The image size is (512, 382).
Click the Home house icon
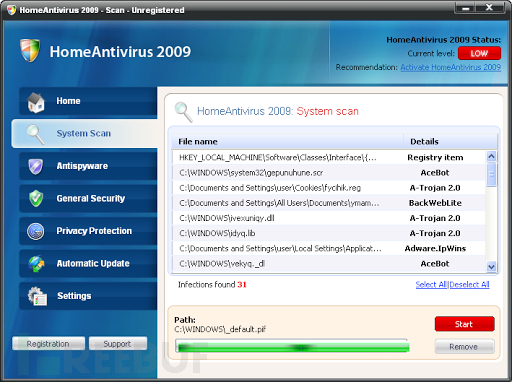pos(36,102)
